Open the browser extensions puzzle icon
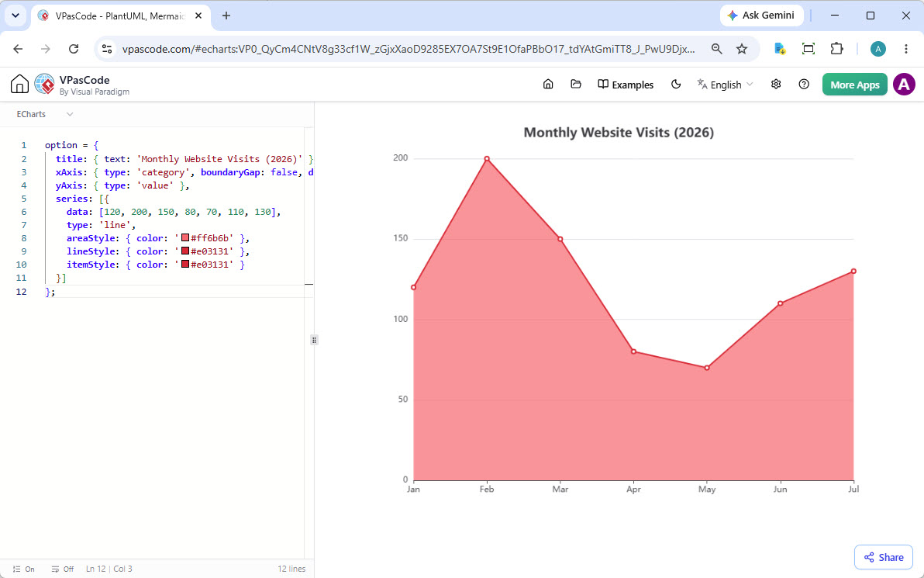 (x=836, y=49)
